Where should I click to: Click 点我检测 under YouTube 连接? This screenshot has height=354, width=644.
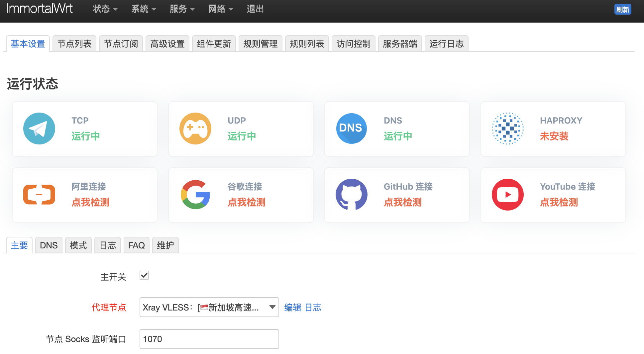559,202
